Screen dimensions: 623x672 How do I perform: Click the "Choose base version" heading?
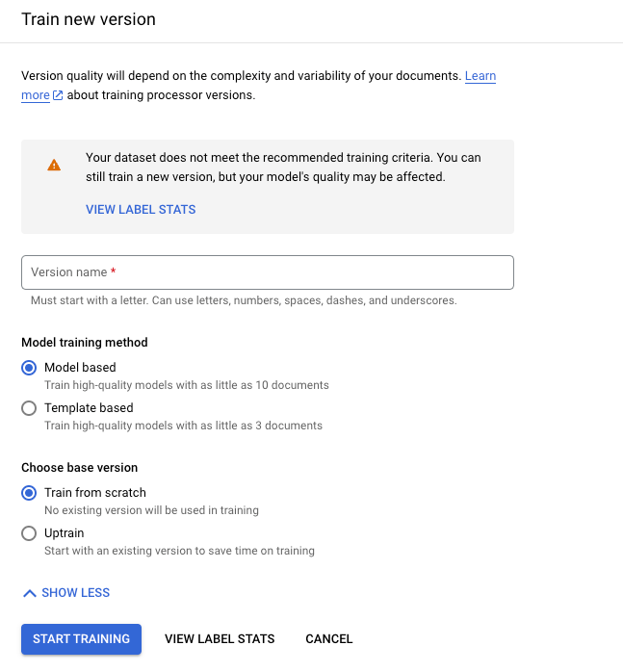point(80,468)
